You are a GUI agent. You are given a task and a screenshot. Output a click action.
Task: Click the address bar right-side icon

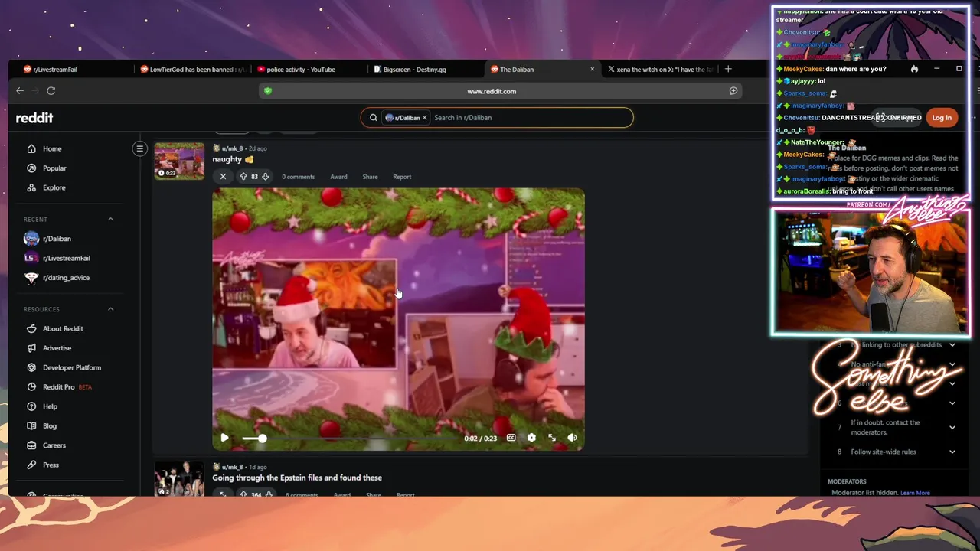point(733,91)
